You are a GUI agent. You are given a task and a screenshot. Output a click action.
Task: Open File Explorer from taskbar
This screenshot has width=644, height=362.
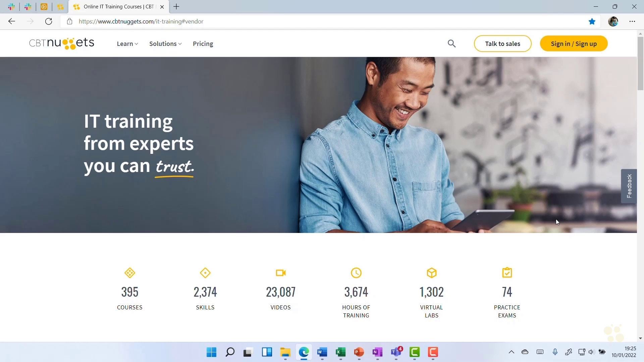pyautogui.click(x=285, y=352)
